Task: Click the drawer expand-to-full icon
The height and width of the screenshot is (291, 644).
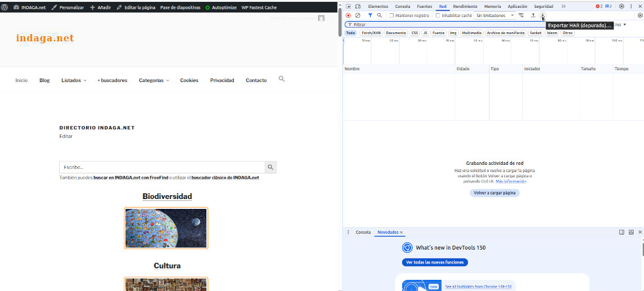Action: 631,233
